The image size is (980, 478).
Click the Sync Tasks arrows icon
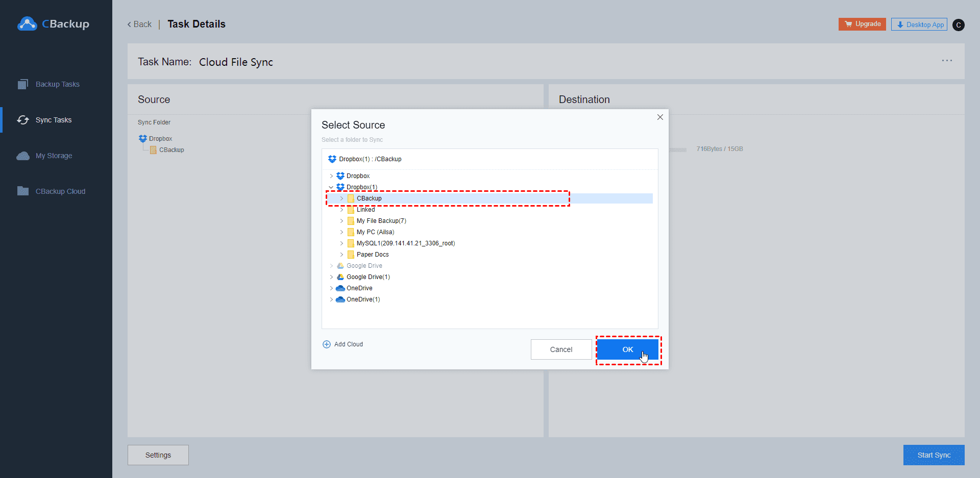(x=23, y=120)
